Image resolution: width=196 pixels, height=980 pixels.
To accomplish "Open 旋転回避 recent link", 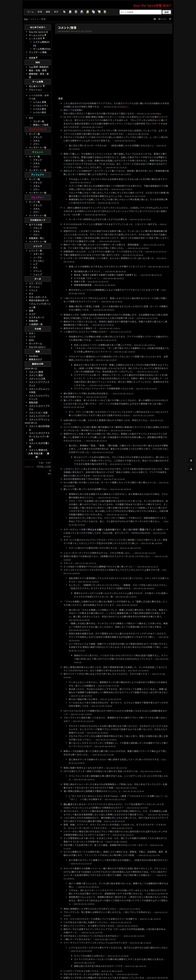I will tap(33, 402).
